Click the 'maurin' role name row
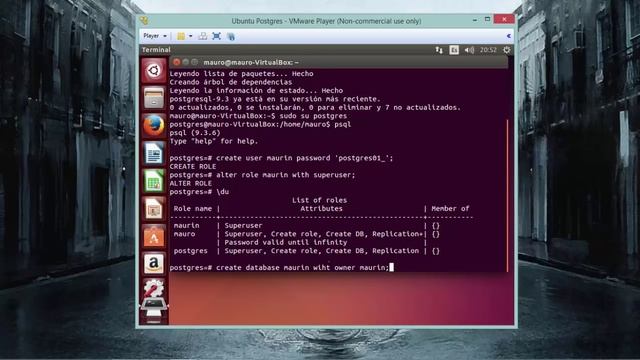This screenshot has width=640, height=360. click(187, 225)
